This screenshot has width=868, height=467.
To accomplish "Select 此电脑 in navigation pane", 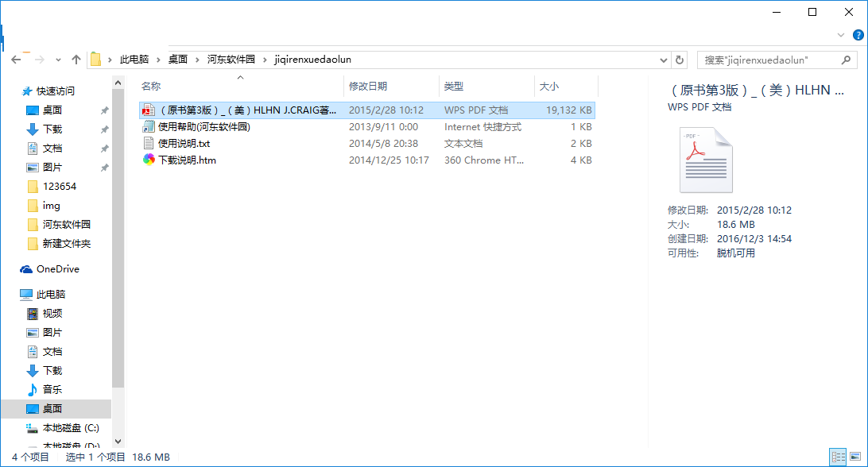I will (x=50, y=295).
